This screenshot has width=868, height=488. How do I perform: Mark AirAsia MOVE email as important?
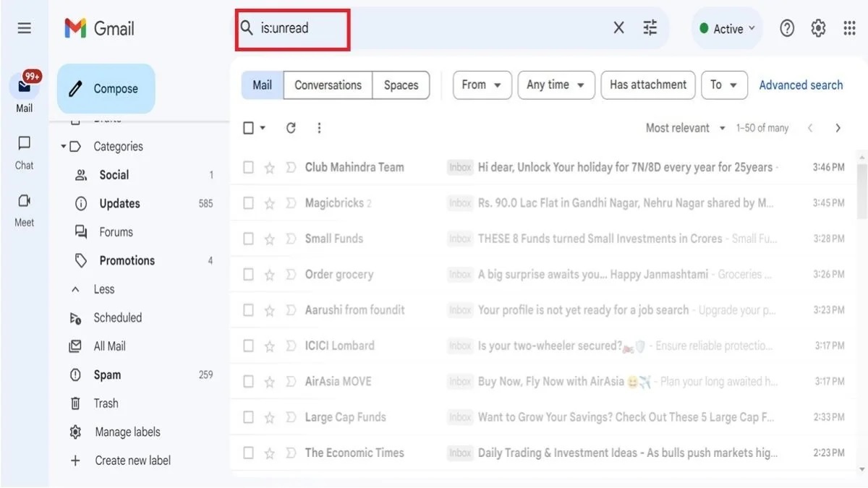click(291, 381)
